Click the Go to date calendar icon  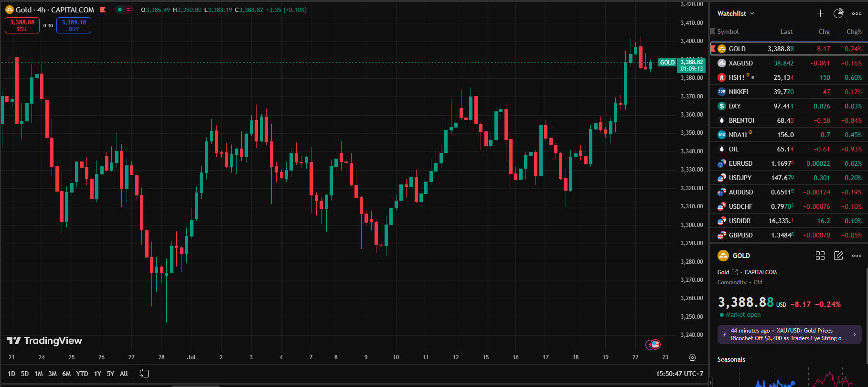144,374
